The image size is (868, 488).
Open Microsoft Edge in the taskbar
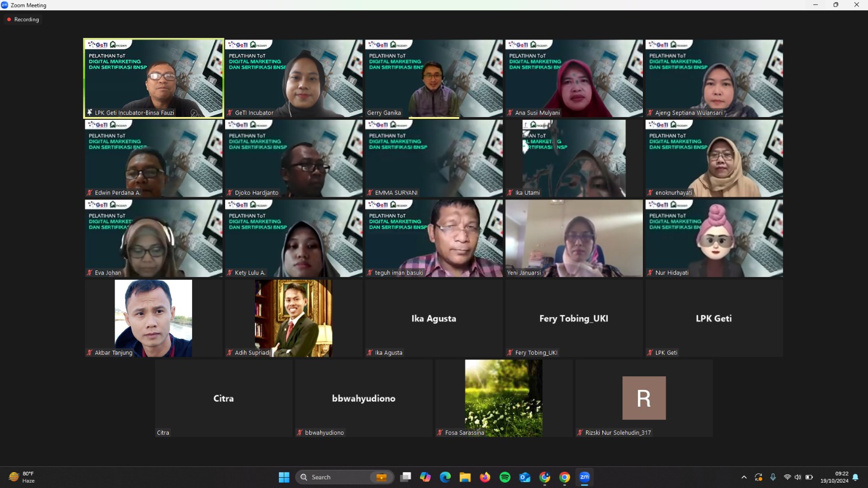(x=445, y=477)
